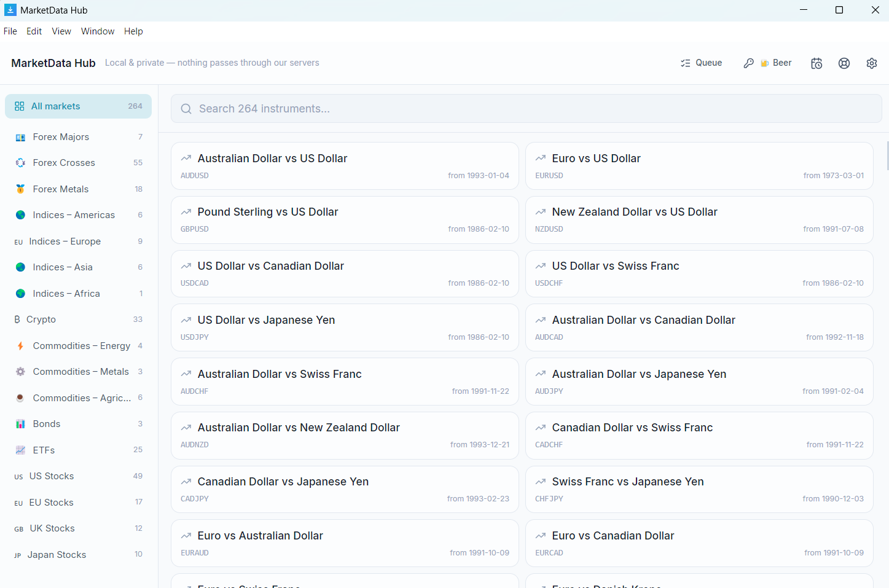
Task: Click trend icon on Australian Dollar vs Canadian Dollar
Action: (x=541, y=320)
